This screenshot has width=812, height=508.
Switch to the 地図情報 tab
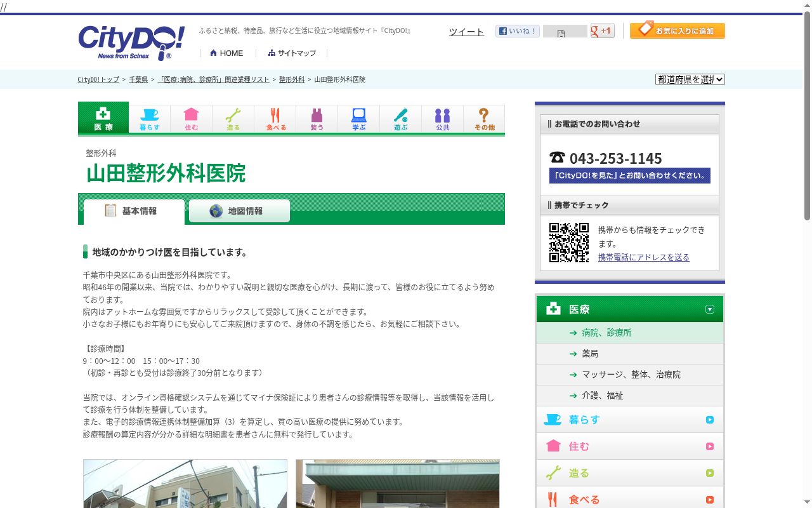(x=239, y=211)
